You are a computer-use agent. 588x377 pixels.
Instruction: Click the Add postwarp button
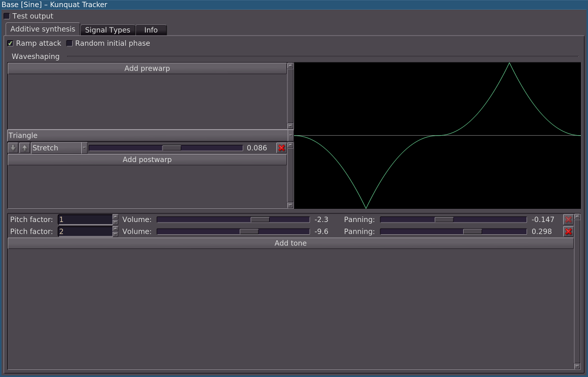click(147, 160)
